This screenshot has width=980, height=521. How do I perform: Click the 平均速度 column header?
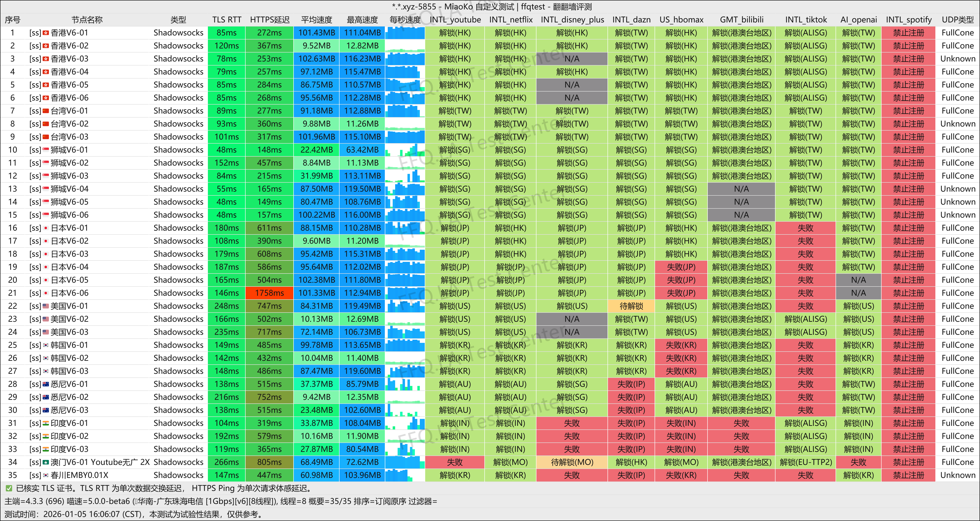[316, 20]
